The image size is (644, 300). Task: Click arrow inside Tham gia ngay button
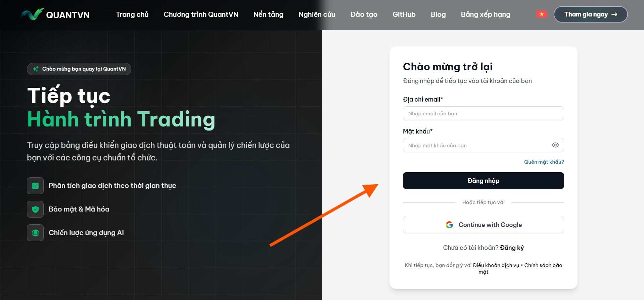pos(614,14)
